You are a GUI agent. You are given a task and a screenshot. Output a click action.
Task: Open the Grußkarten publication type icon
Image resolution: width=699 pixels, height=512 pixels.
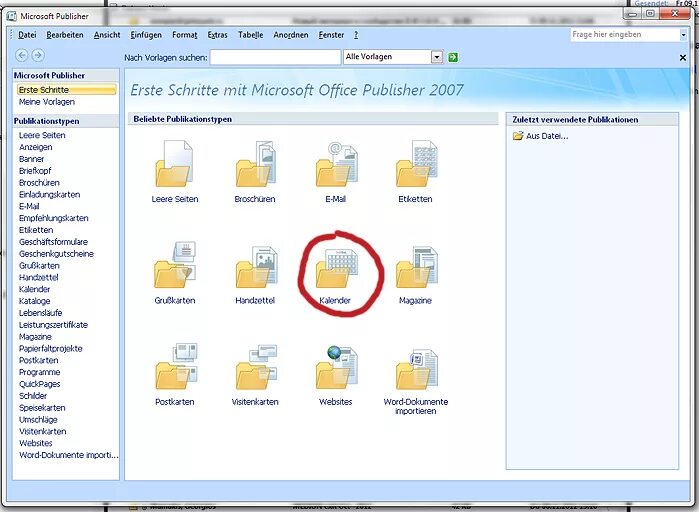coord(174,265)
